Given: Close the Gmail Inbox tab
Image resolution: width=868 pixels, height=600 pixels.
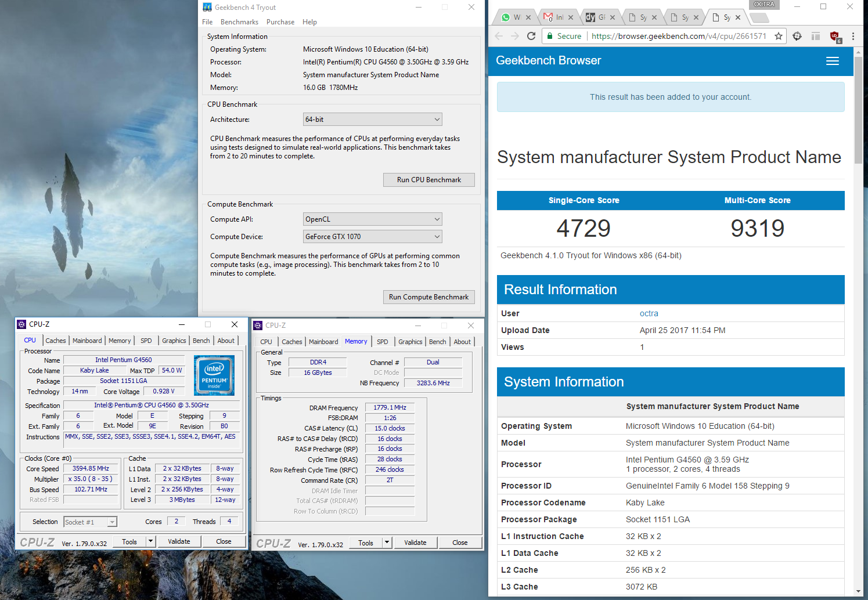Looking at the screenshot, I should click(x=571, y=17).
